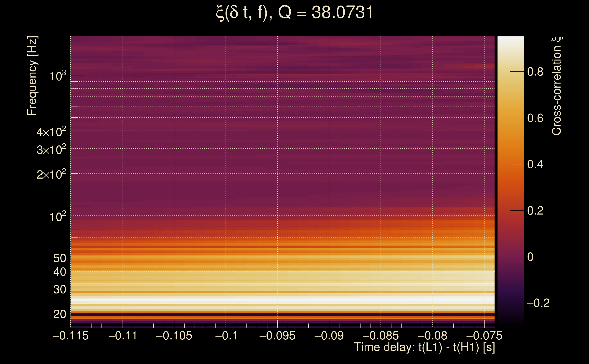Click the −0.09 x-axis tick label
The image size is (589, 364).
pos(329,336)
